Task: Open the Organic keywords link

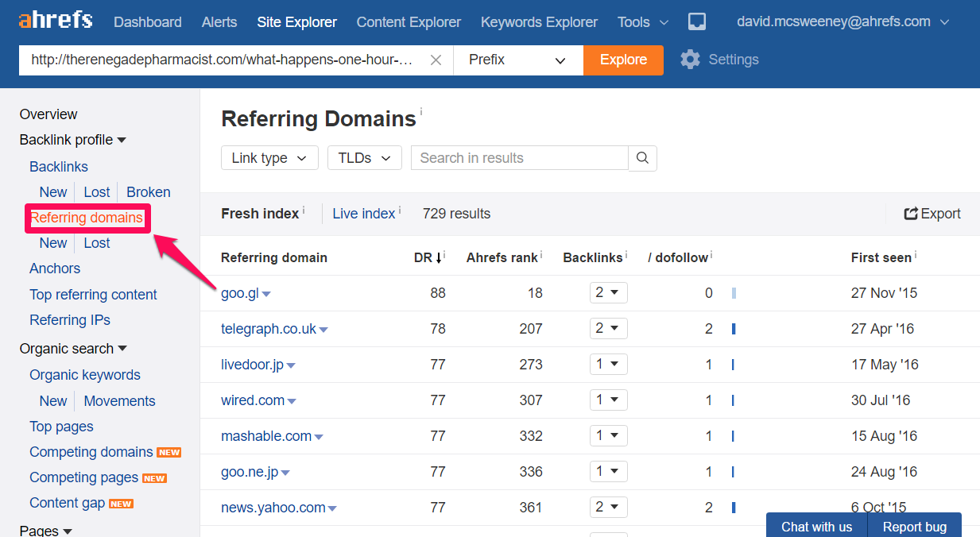Action: (x=85, y=375)
